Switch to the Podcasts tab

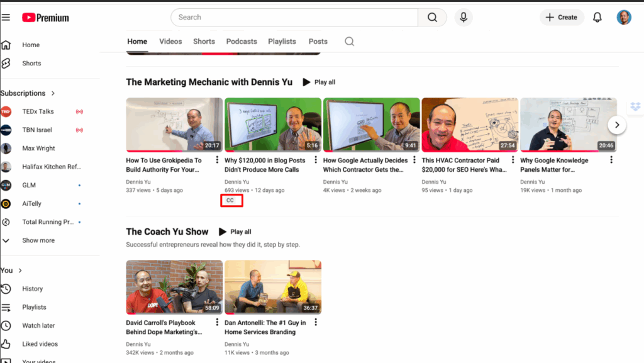[x=241, y=42]
